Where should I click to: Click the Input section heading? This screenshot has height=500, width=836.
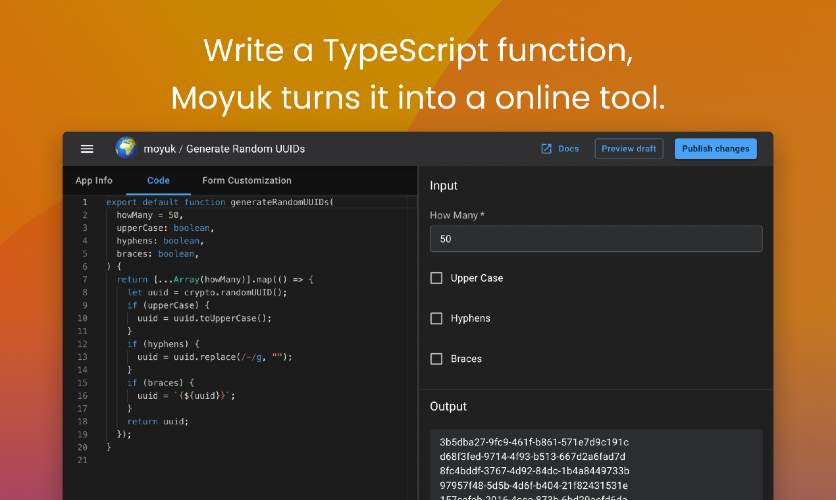point(444,186)
